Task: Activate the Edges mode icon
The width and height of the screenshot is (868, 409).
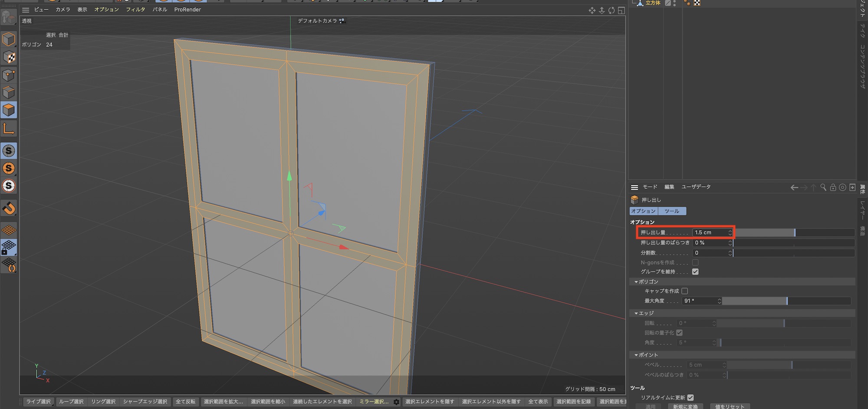Action: [9, 92]
